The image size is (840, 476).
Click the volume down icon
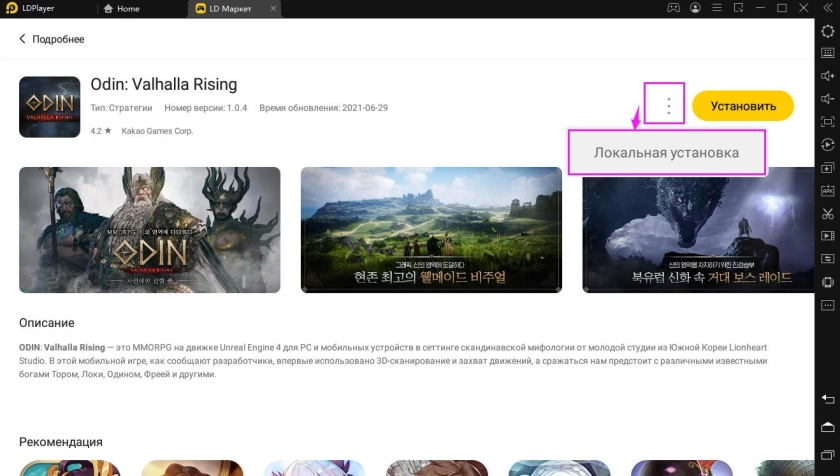[828, 99]
